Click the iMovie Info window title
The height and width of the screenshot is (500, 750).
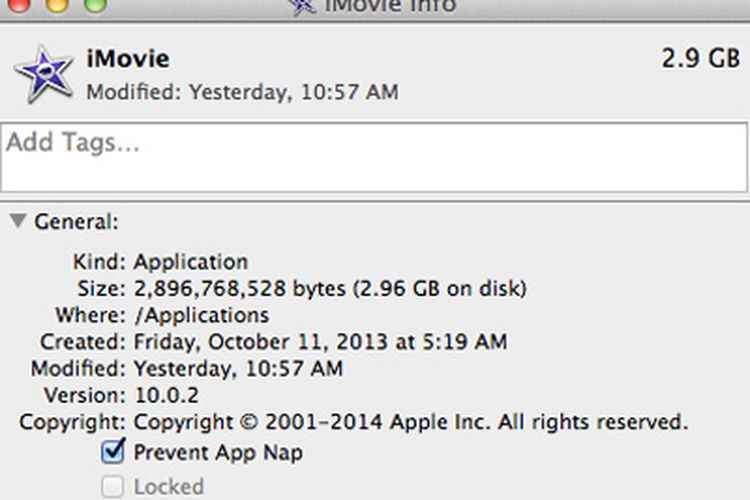(391, 7)
